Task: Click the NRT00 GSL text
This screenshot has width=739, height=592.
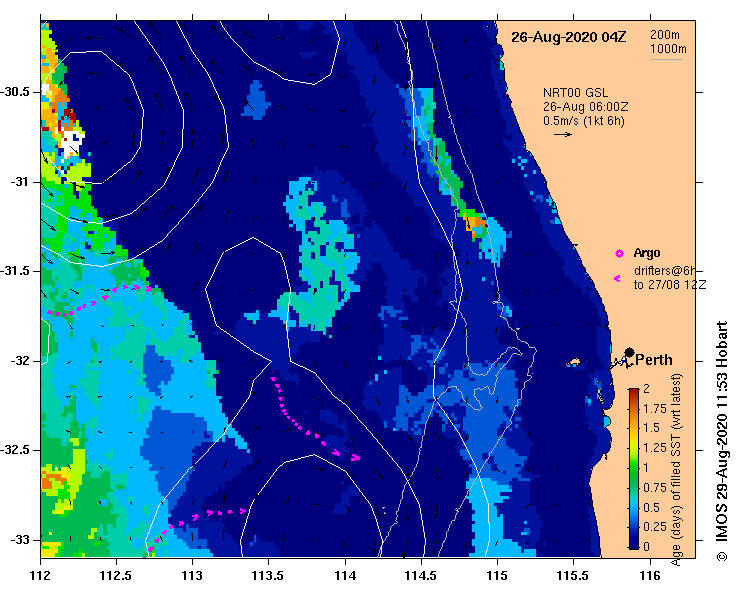Action: pos(575,93)
